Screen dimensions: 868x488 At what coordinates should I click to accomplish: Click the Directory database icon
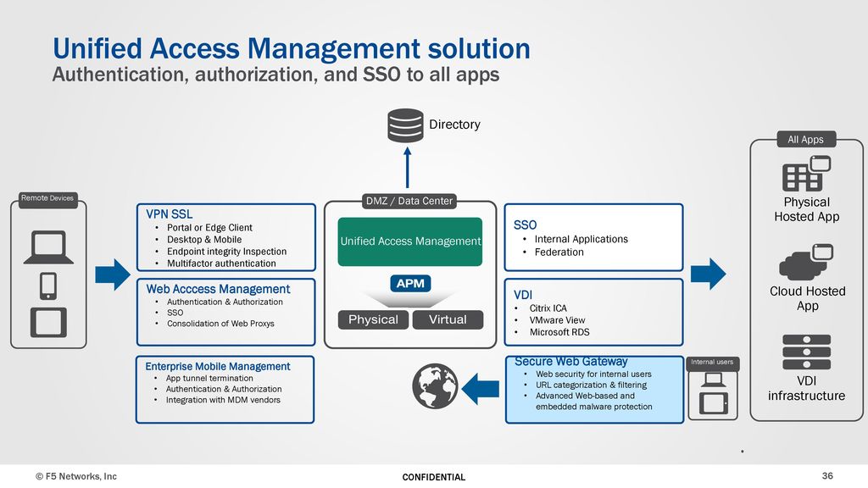(405, 125)
